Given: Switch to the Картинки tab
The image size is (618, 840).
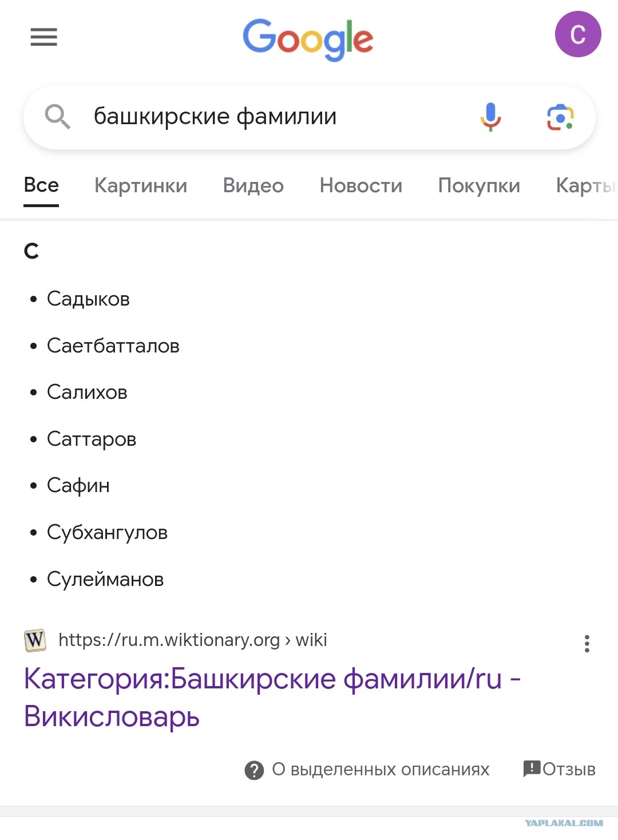Looking at the screenshot, I should [141, 185].
